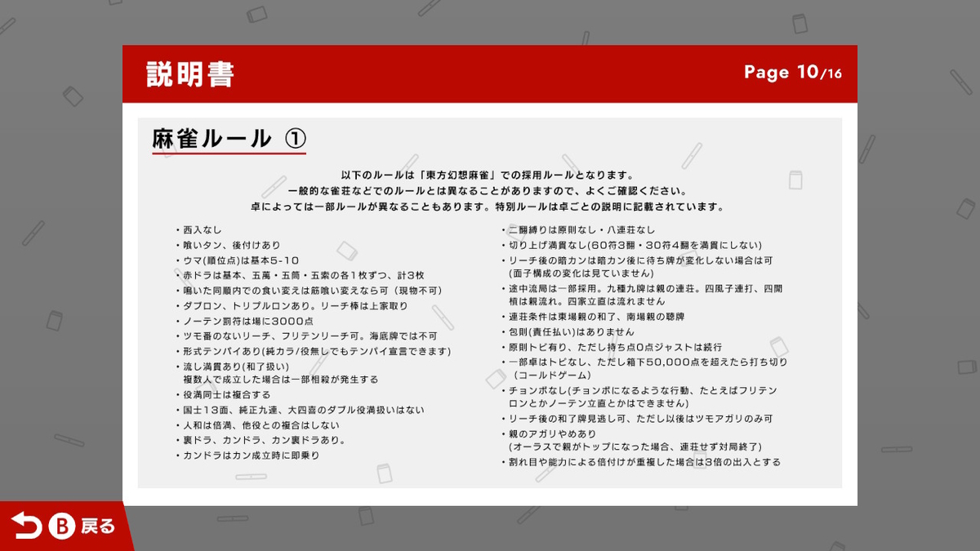Click the 麻雀ルール ① heading
The image size is (980, 551).
pyautogui.click(x=229, y=138)
